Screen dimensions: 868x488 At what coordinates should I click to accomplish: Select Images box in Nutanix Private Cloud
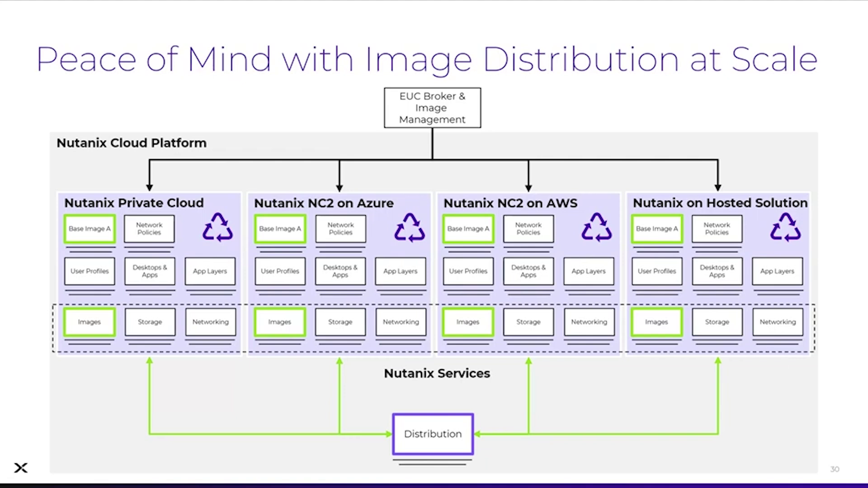point(90,322)
